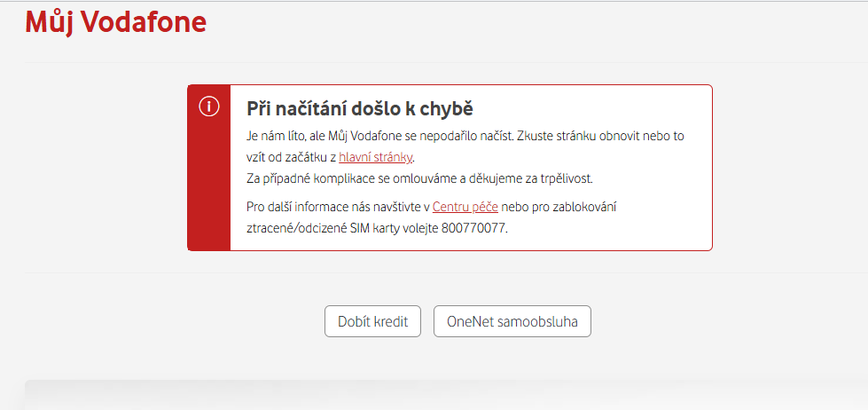Open OneNet samoobsluha

(x=512, y=321)
